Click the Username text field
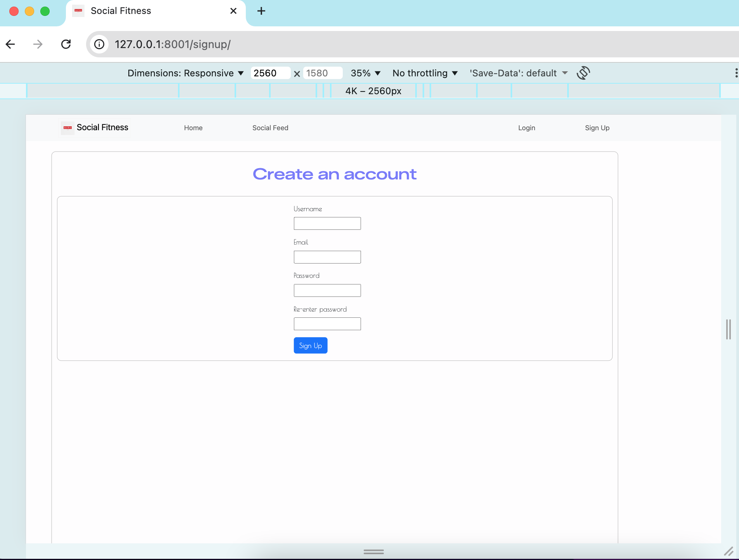 coord(326,223)
